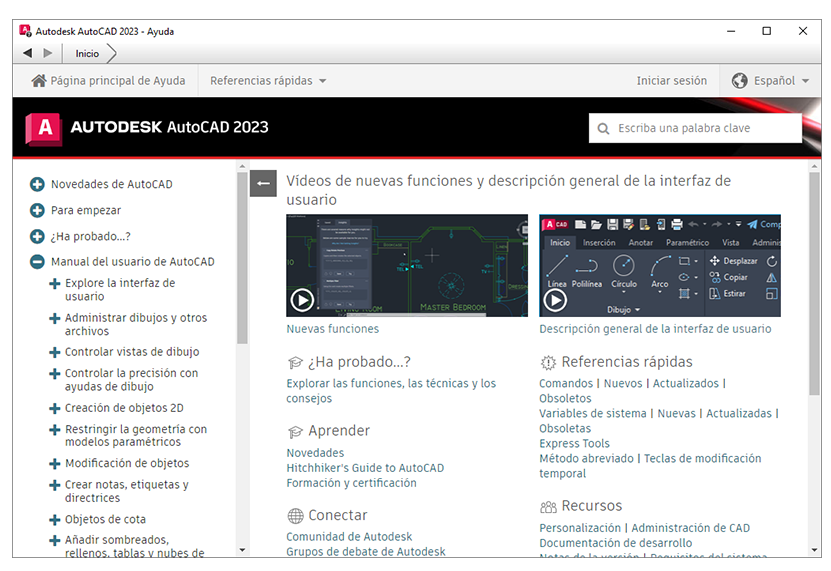831x571 pixels.
Task: Go forward with the right navigation arrow
Action: 48,53
